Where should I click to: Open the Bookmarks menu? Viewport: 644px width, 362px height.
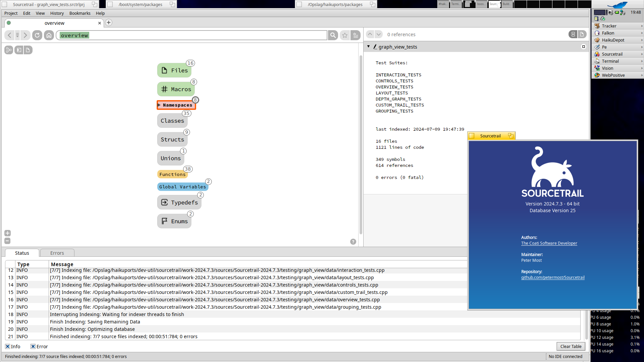click(80, 13)
